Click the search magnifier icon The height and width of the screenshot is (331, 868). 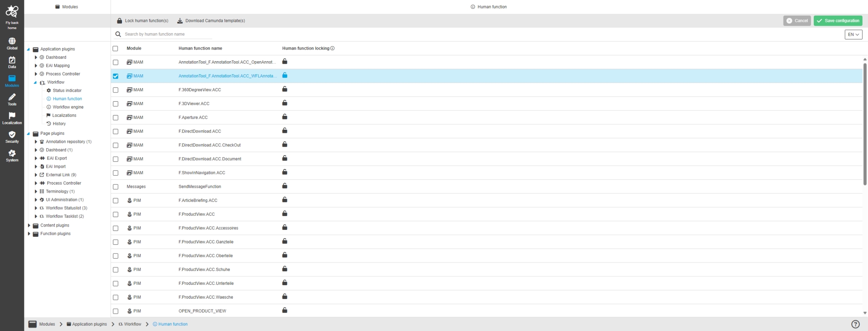118,34
